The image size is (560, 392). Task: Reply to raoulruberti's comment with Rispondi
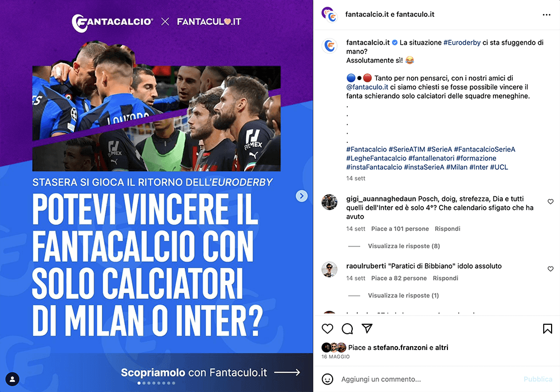click(445, 278)
